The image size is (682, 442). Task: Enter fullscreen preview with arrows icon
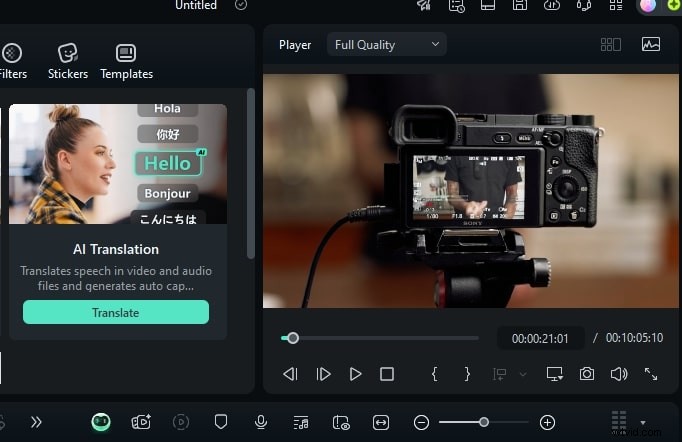651,374
